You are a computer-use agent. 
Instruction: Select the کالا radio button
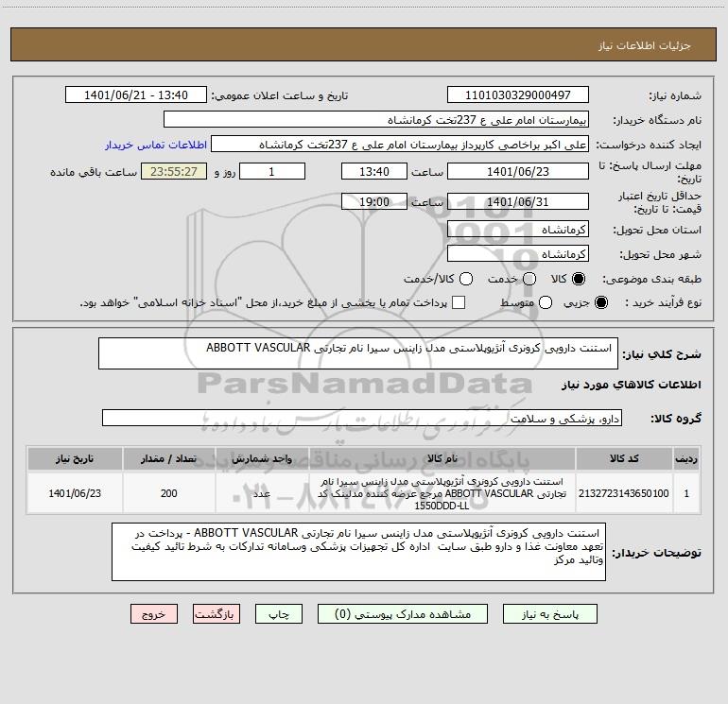point(579,279)
